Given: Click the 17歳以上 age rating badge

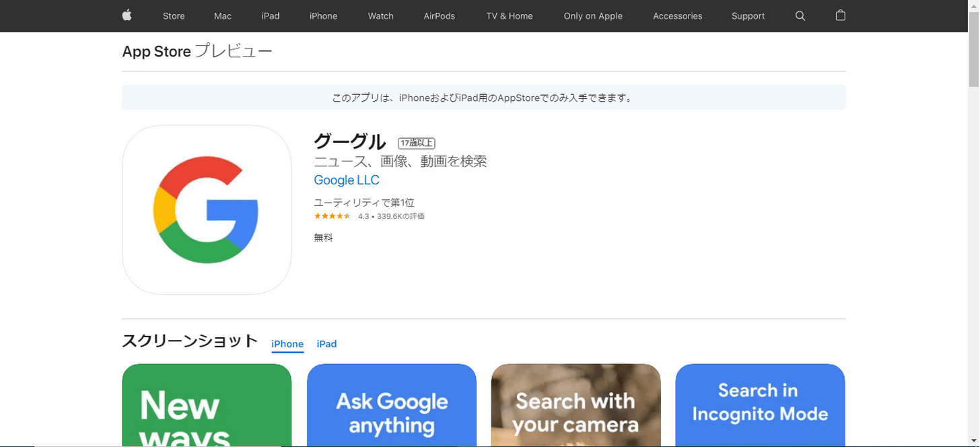Looking at the screenshot, I should [417, 143].
